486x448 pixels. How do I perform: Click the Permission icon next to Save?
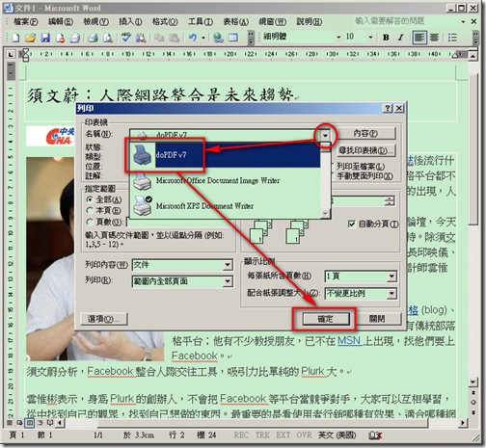tap(60, 38)
